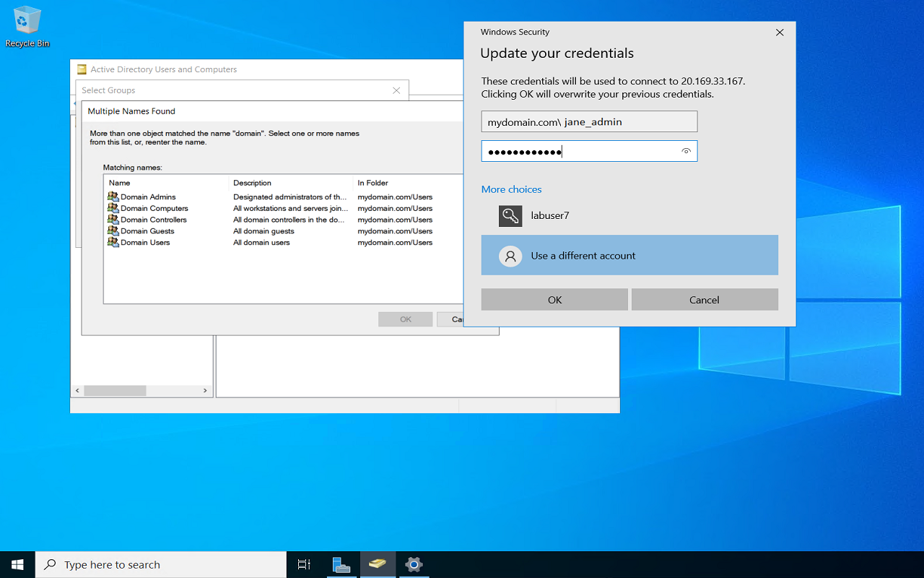The height and width of the screenshot is (578, 924).
Task: Cancel the Update your credentials dialog
Action: (705, 300)
